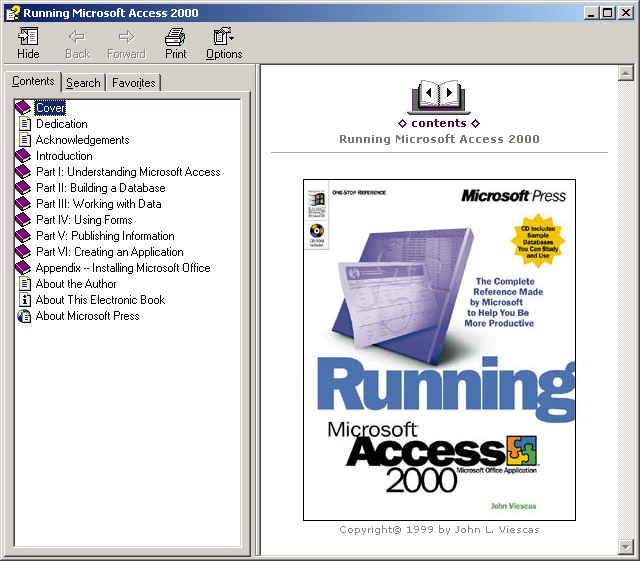
Task: Click the Running Access 2000 cover image
Action: click(x=439, y=350)
